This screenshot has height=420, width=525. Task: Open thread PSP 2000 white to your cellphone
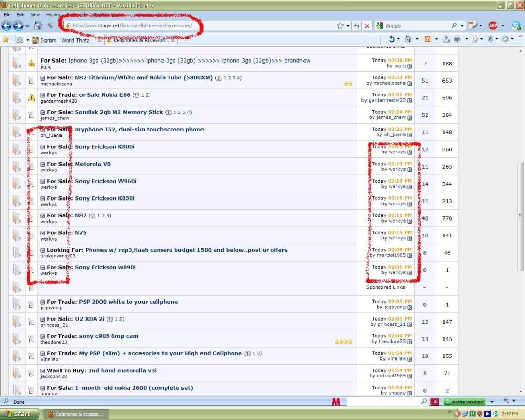tap(129, 302)
